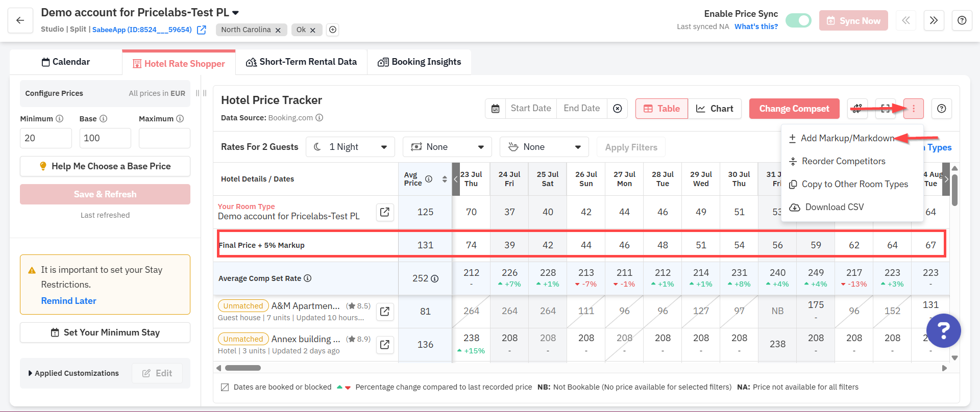The image size is (980, 412).
Task: Open the date range calendar icon
Action: pos(495,109)
